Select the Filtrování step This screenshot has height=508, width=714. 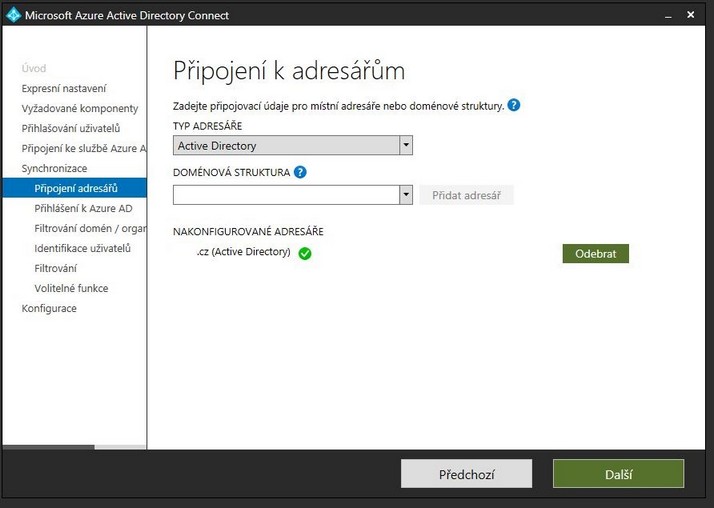tap(56, 269)
